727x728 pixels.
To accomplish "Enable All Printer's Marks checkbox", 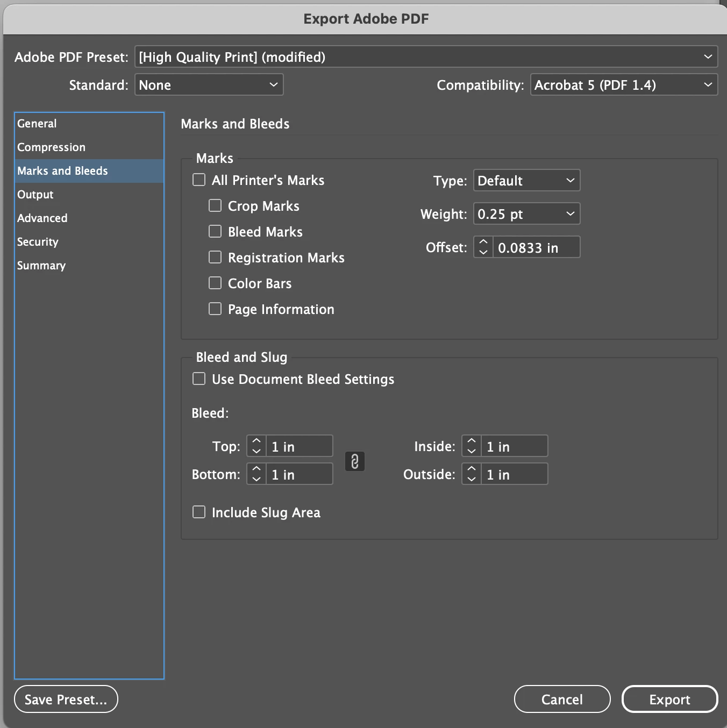I will pos(199,180).
